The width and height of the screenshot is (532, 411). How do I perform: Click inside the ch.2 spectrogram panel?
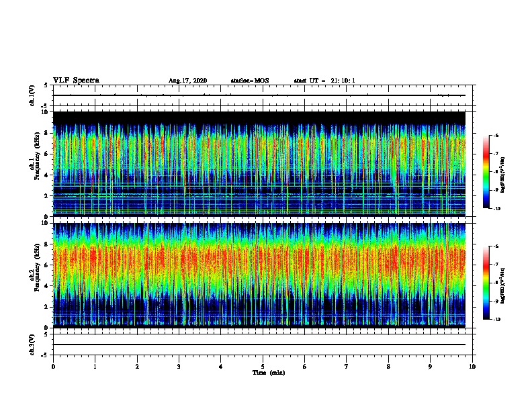[259, 275]
